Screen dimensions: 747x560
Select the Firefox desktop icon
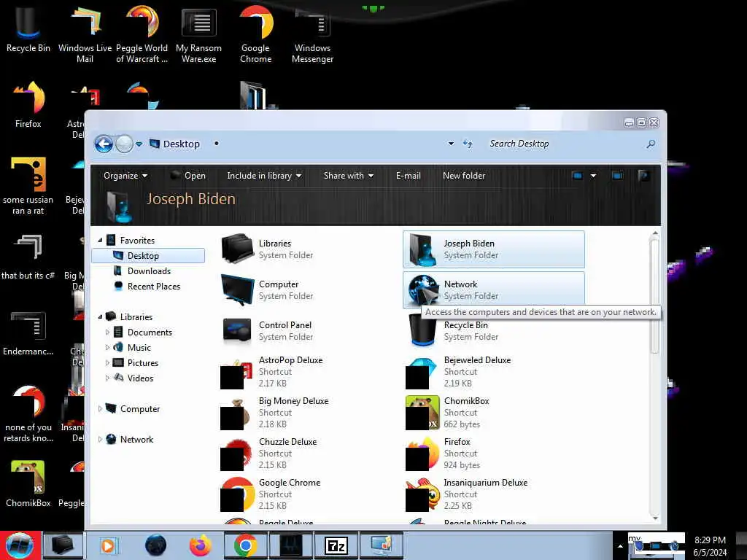click(x=28, y=105)
